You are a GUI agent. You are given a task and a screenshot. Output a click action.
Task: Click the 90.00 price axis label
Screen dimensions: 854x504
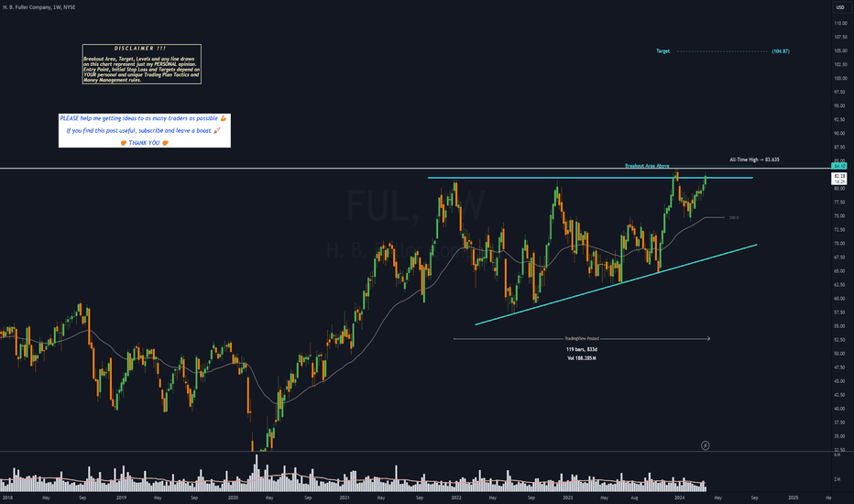point(840,134)
